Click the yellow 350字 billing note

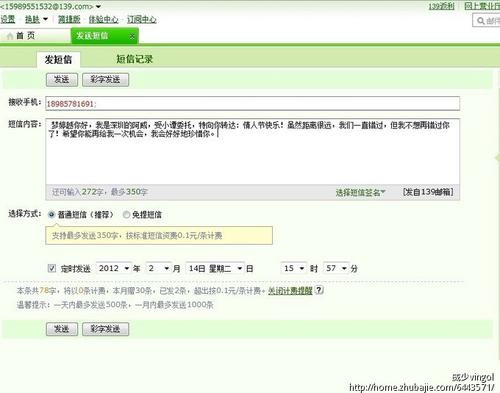point(159,236)
